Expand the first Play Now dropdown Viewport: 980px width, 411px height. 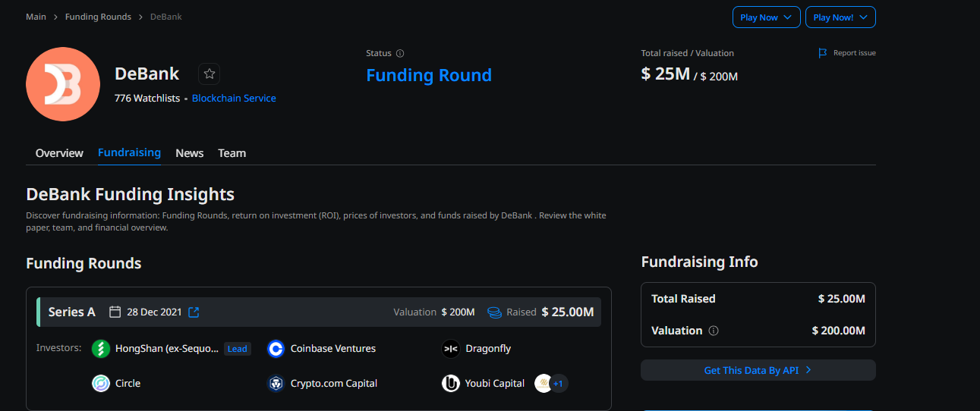766,17
